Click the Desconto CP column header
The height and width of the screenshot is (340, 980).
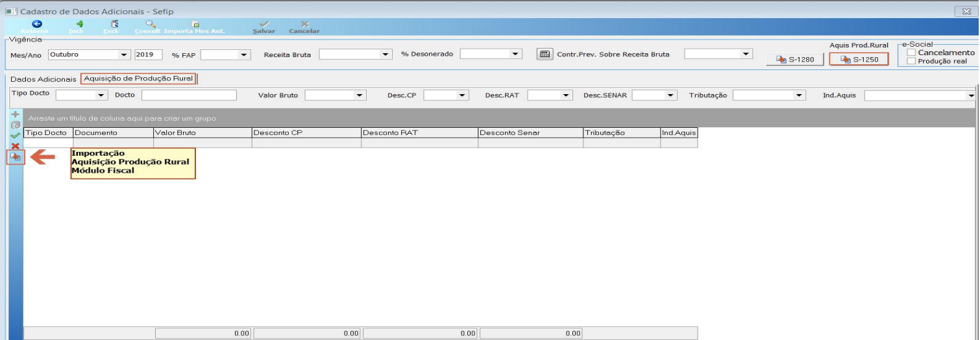tap(306, 132)
